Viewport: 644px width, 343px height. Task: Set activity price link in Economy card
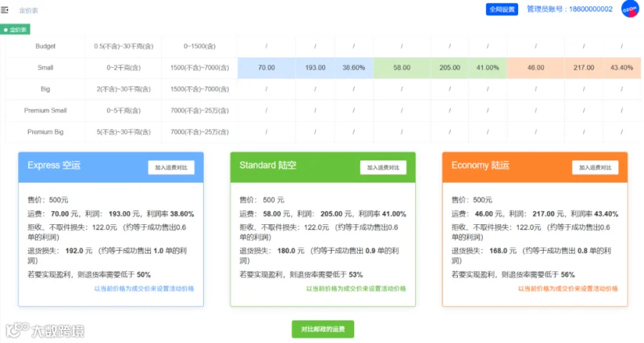point(568,289)
